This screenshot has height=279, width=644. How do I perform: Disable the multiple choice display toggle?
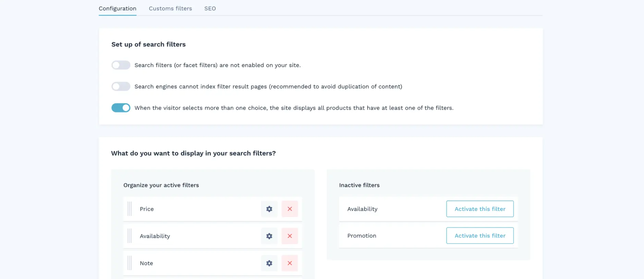121,108
